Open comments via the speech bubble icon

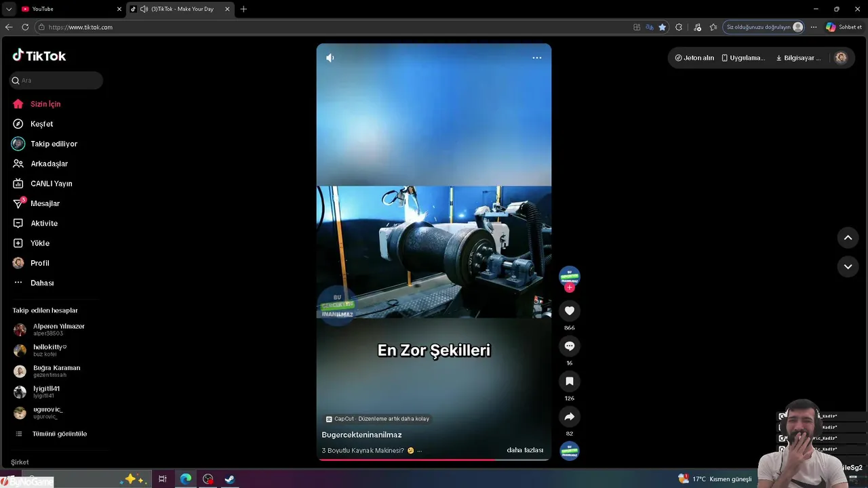coord(570,346)
